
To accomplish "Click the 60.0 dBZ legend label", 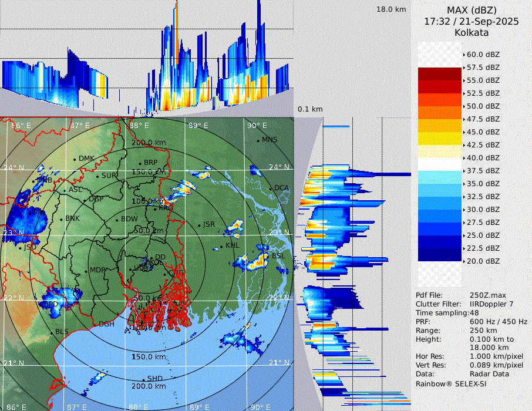I will [x=483, y=55].
